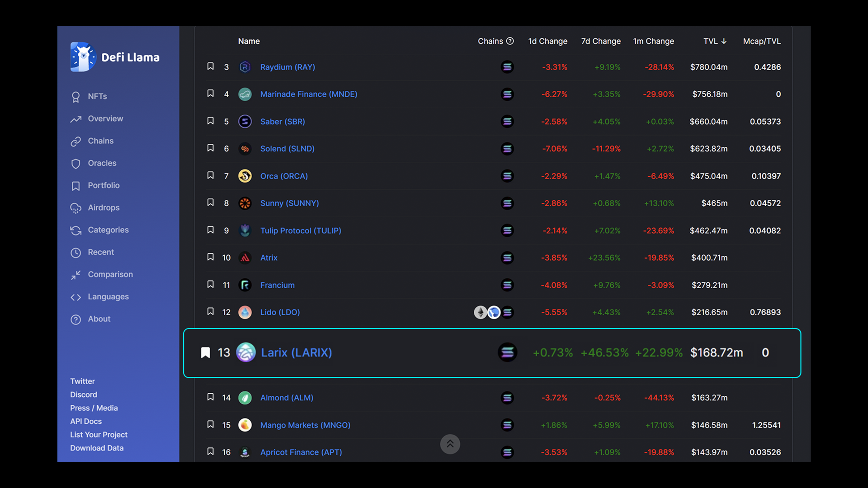Screen dimensions: 868x488
Task: Click the NFTs sidebar icon
Action: tap(75, 97)
